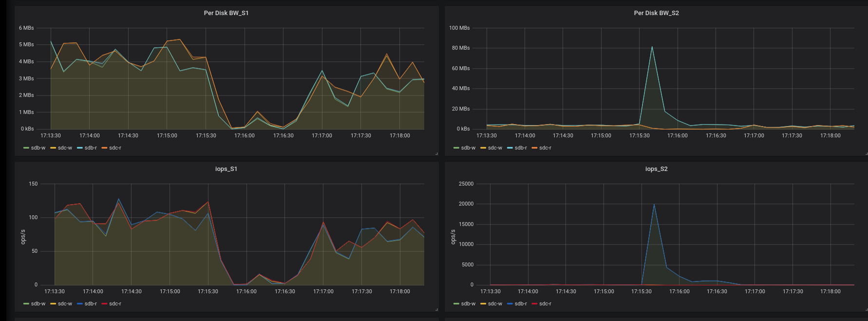This screenshot has height=321, width=868.
Task: Toggle sdb-w series label in Per Disk BW_S1 legend
Action: pos(38,148)
